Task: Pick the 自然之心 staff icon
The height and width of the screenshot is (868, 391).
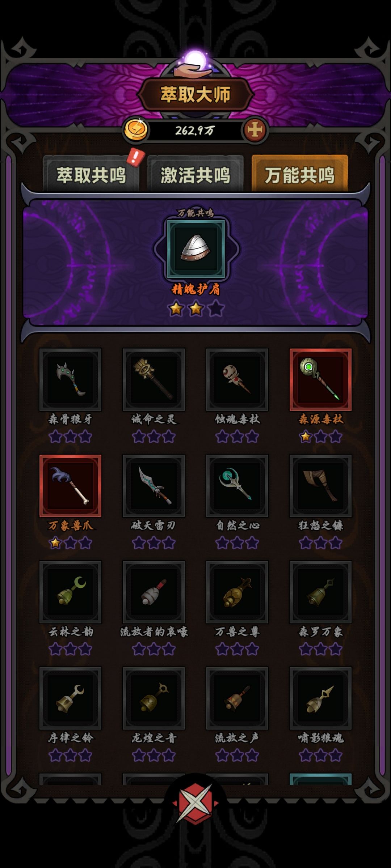Action: coord(237,486)
